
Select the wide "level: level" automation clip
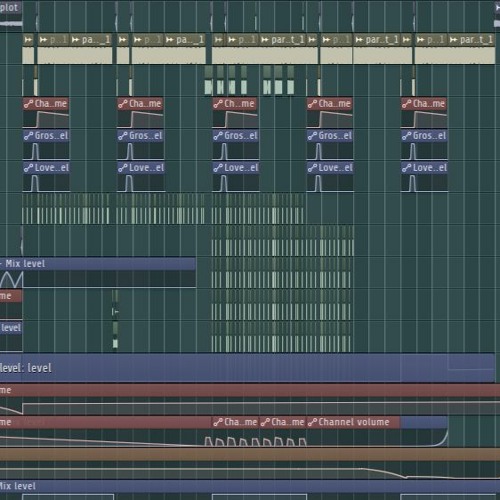coord(247,368)
